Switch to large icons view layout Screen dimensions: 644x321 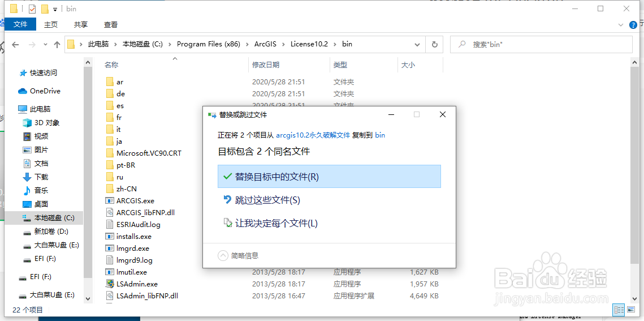(x=630, y=310)
